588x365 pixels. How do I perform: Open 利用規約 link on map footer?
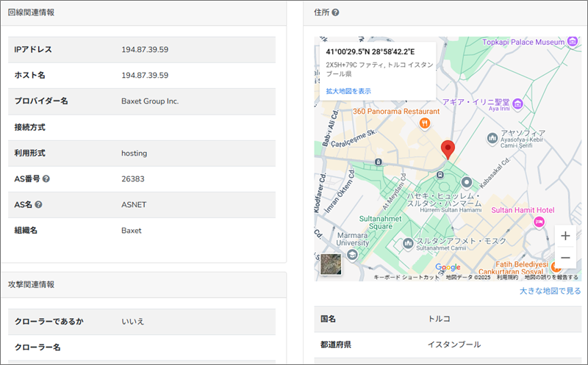[x=507, y=278]
